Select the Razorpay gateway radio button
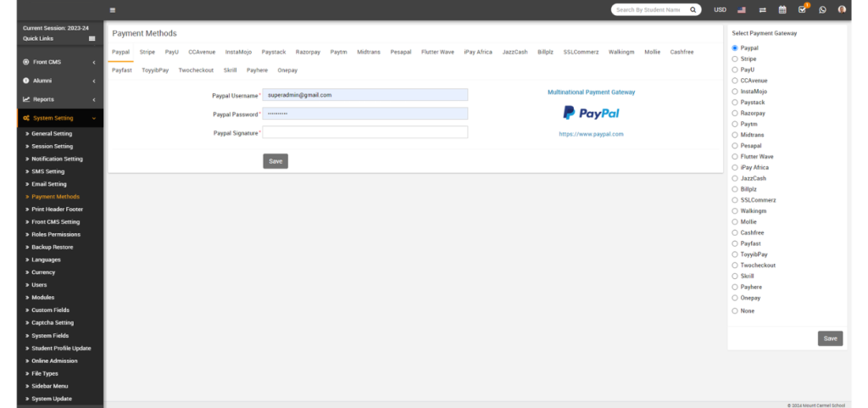 click(x=734, y=113)
